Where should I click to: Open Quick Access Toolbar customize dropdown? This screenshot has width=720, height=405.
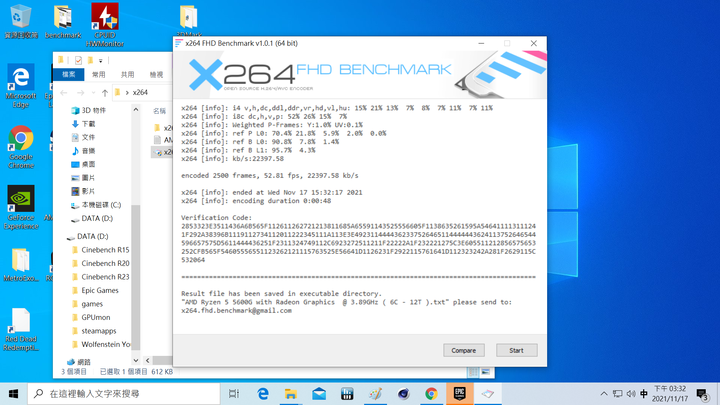click(x=101, y=61)
